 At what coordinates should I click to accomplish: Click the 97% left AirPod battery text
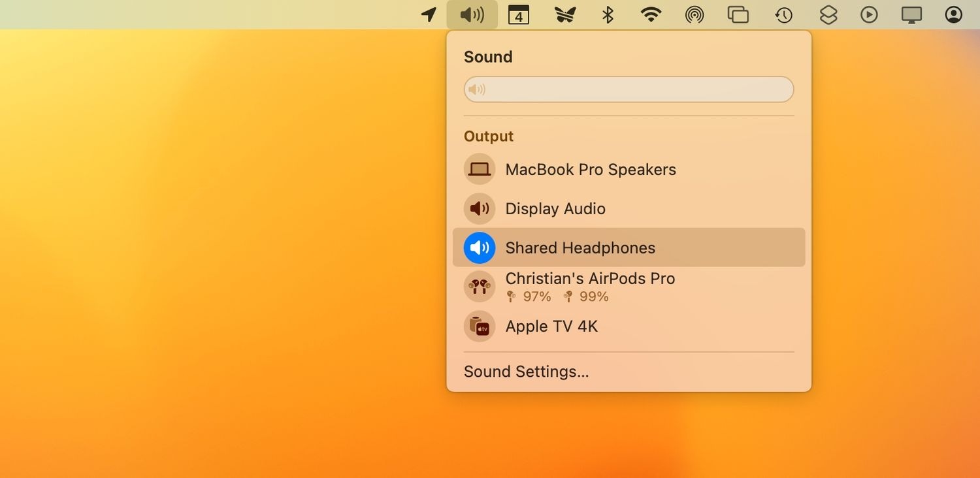(537, 296)
